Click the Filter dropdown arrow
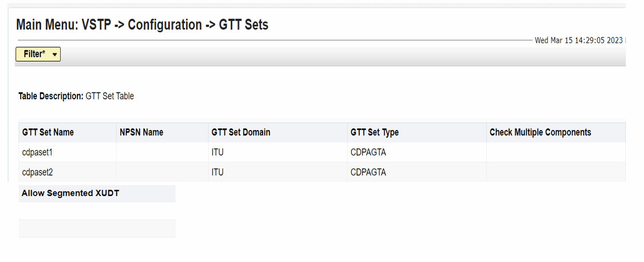Screen dimensions: 644x262 (55, 55)
